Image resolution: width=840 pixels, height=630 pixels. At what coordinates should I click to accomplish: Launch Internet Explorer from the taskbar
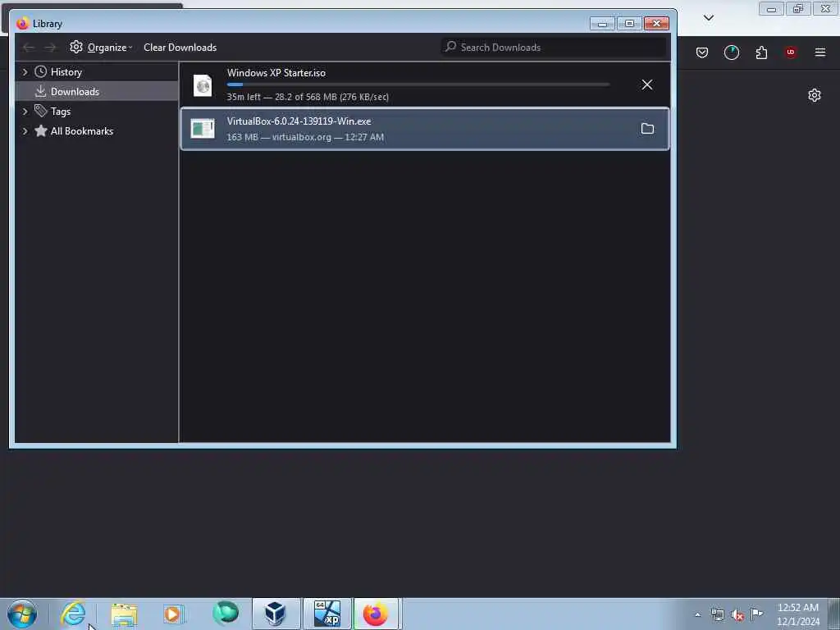click(73, 614)
